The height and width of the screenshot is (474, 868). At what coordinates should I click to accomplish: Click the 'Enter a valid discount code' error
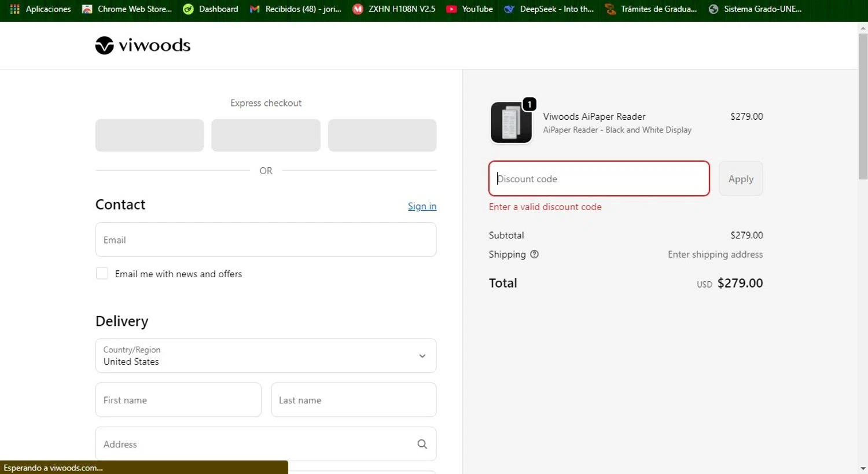pyautogui.click(x=545, y=207)
